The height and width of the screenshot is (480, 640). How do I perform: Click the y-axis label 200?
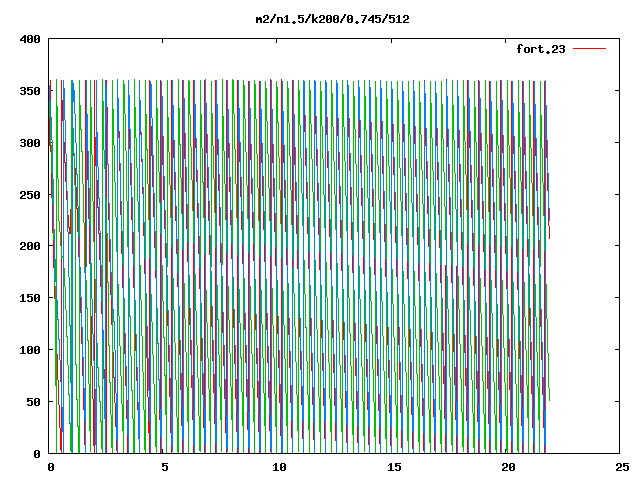coord(30,246)
